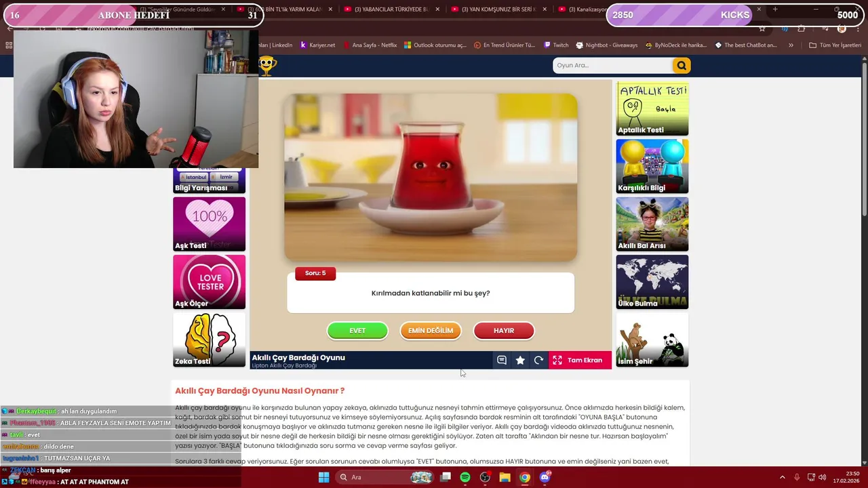Click the question text Kırılmadan katlanabilir mi
Image resolution: width=868 pixels, height=488 pixels.
[431, 293]
